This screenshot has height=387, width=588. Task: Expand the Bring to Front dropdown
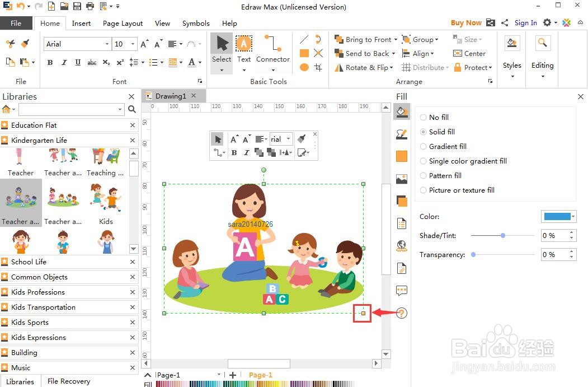click(396, 39)
